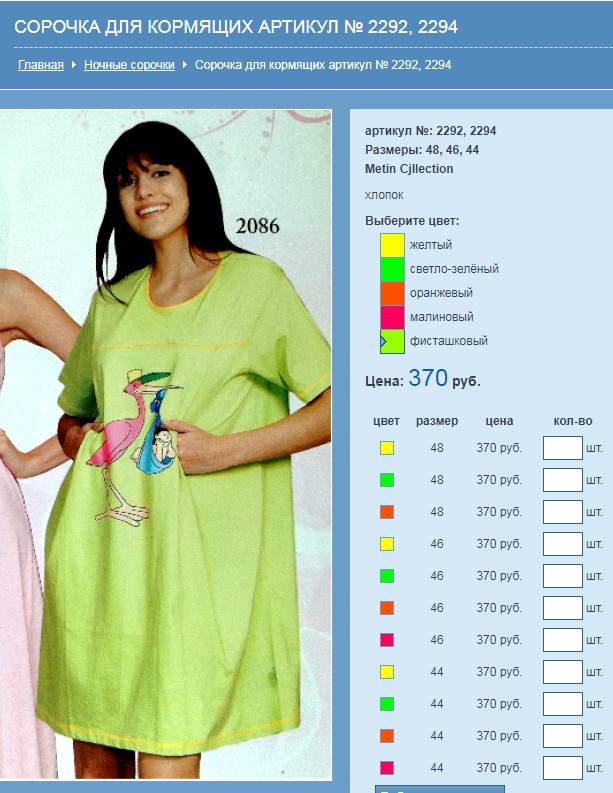Screen dimensions: 613x793
Task: Click the 'цена' column header
Action: [499, 421]
